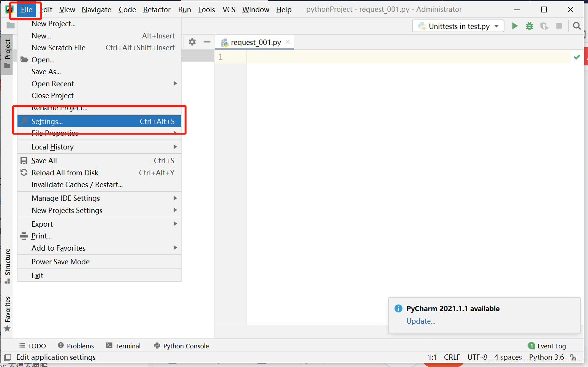The height and width of the screenshot is (367, 588).
Task: Select Save All in the File menu
Action: coord(99,160)
